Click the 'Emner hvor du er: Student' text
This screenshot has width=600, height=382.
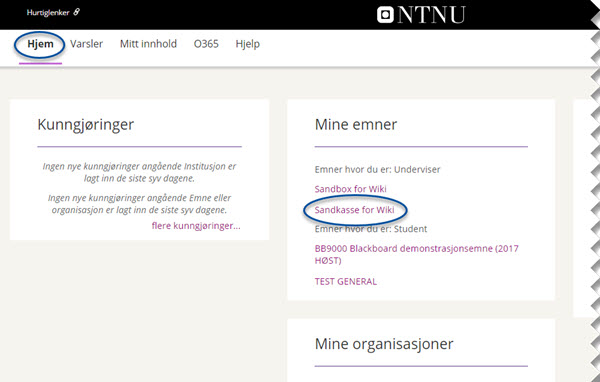pos(371,229)
